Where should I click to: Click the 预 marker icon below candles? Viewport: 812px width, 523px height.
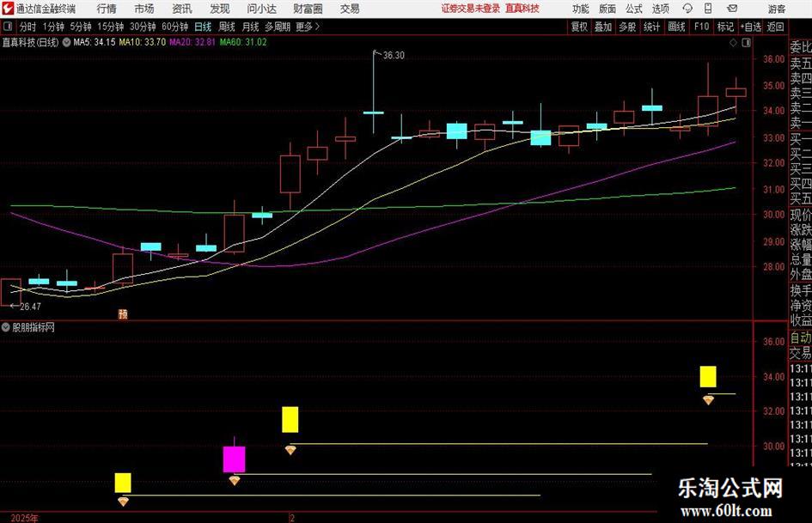tap(123, 313)
